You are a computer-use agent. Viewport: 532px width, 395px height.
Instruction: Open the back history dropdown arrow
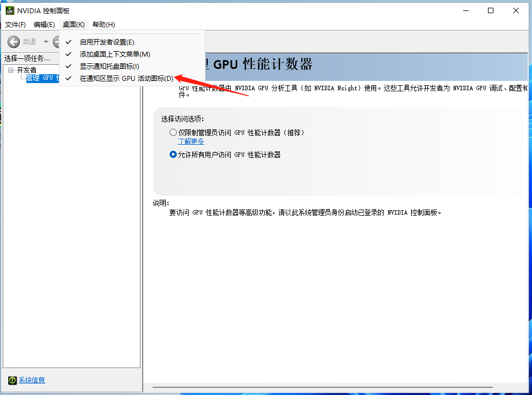pyautogui.click(x=46, y=42)
